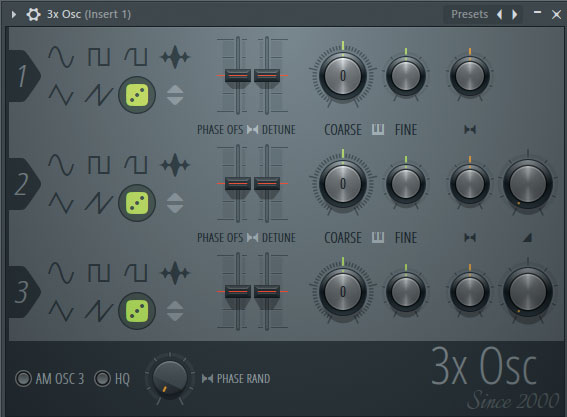Select square wave shape for oscillator 3
The width and height of the screenshot is (567, 417).
[99, 273]
